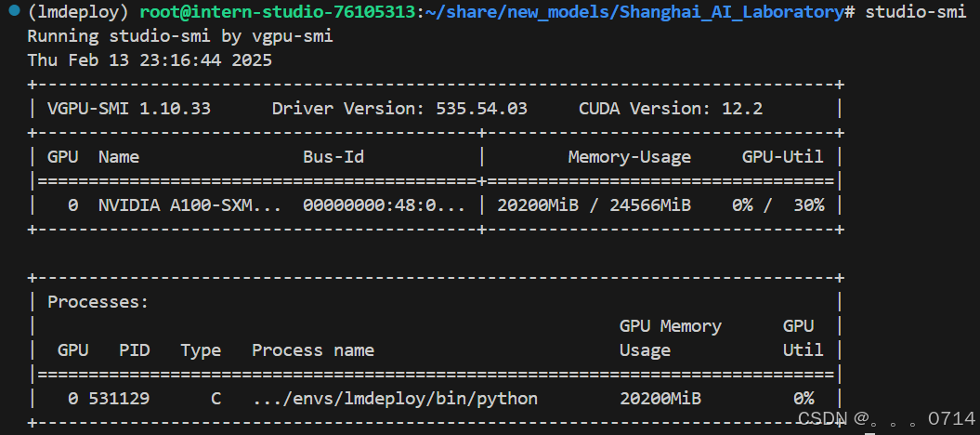
Task: Click the process name ".../envs/lmdeploy/bin/python"
Action: 395,398
